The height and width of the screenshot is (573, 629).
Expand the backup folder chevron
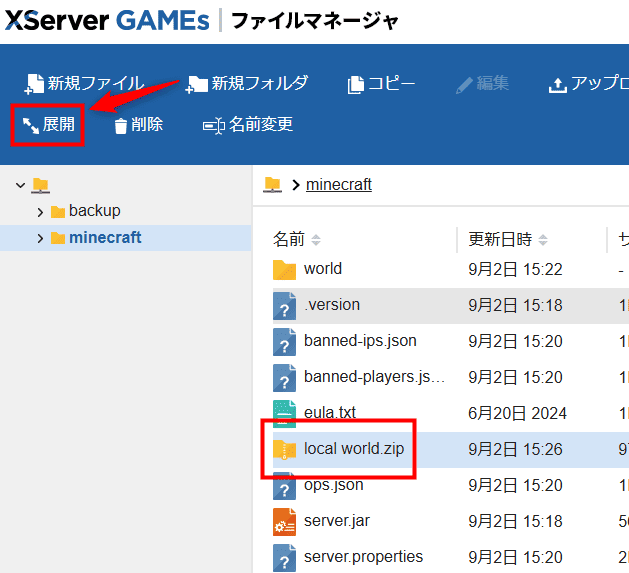tap(40, 212)
